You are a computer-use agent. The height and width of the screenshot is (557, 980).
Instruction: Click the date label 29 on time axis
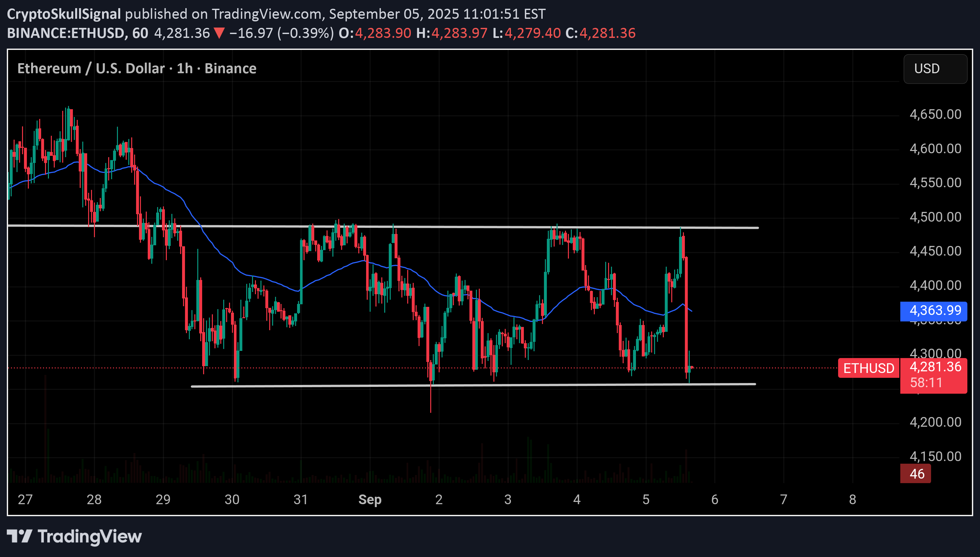click(163, 500)
